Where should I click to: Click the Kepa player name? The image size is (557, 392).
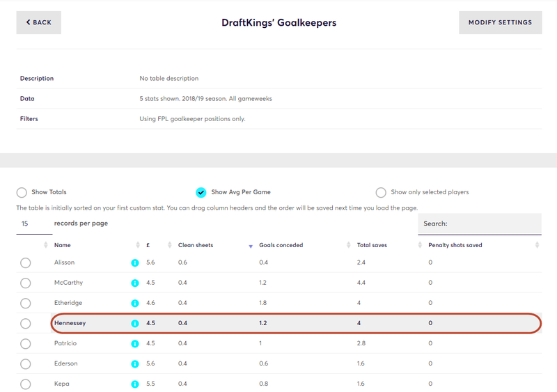pyautogui.click(x=61, y=384)
